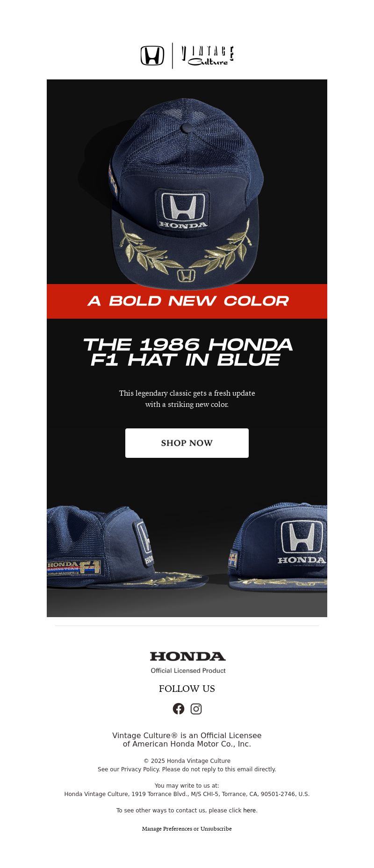Click the F1 racing team patch on left hat
The width and height of the screenshot is (374, 868).
click(x=73, y=568)
